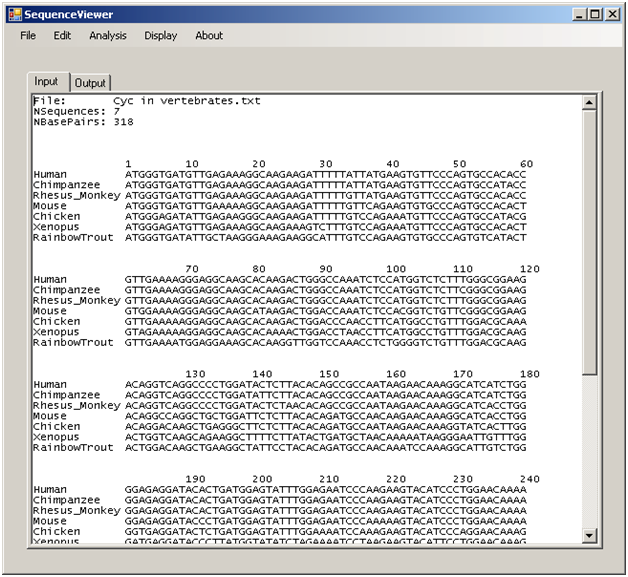Click the vertical scrollbar thumb
628x577 pixels.
589,240
